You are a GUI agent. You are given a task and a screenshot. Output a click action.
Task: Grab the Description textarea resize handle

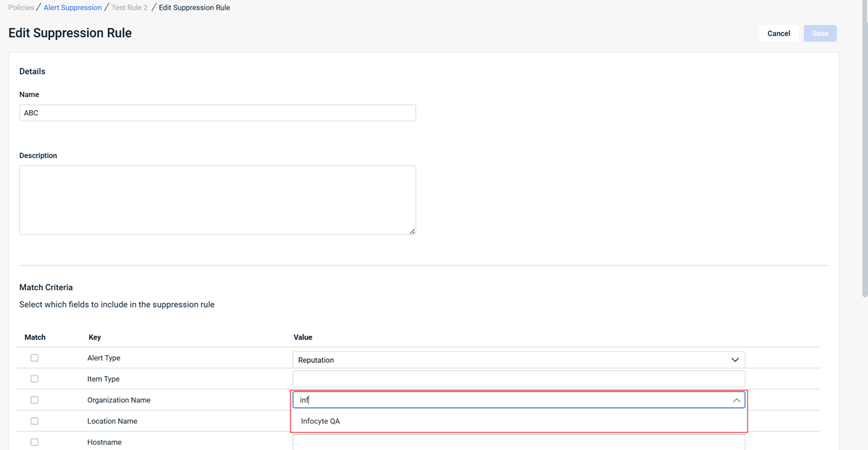coord(412,231)
